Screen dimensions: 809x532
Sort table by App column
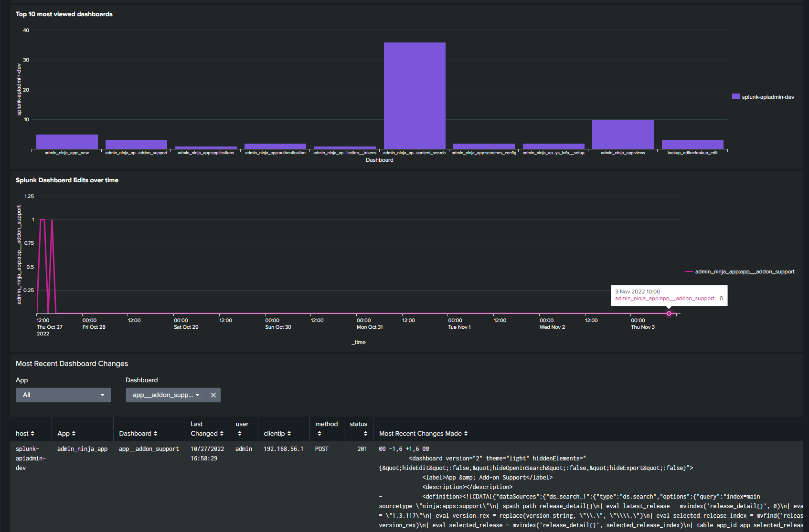click(x=66, y=433)
